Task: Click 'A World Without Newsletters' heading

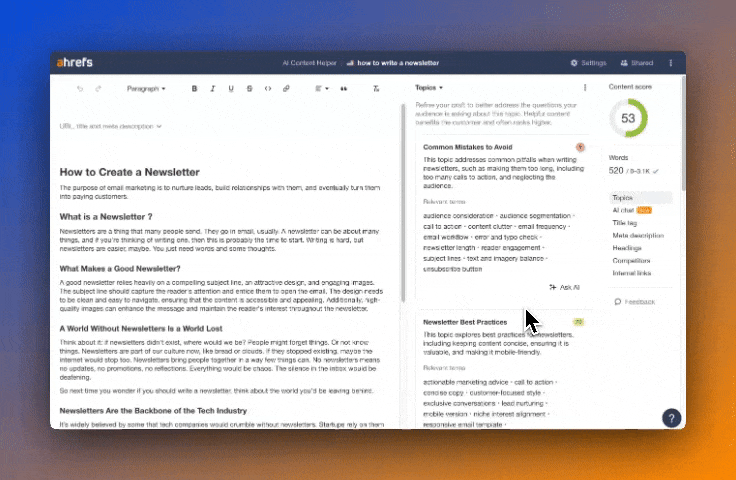Action: click(141, 328)
